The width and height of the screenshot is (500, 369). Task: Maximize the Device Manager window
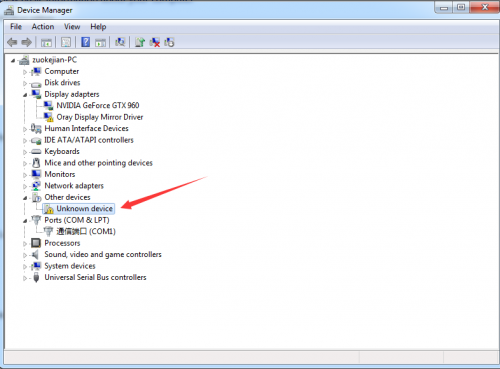point(461,7)
